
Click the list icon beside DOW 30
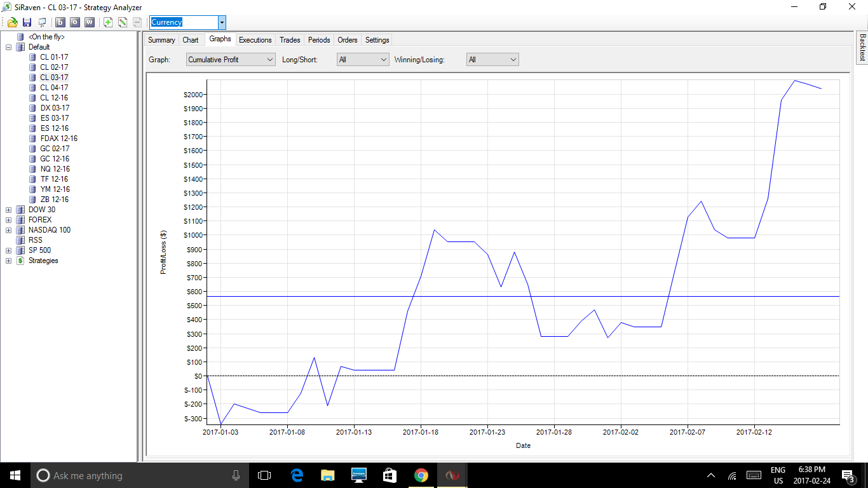pyautogui.click(x=20, y=210)
